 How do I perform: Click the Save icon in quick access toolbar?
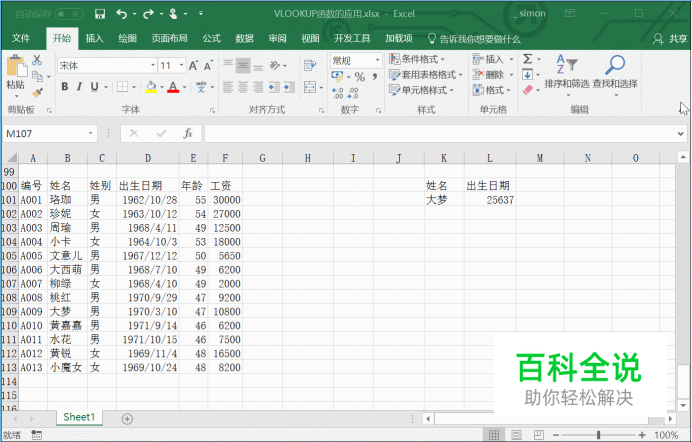click(x=100, y=14)
